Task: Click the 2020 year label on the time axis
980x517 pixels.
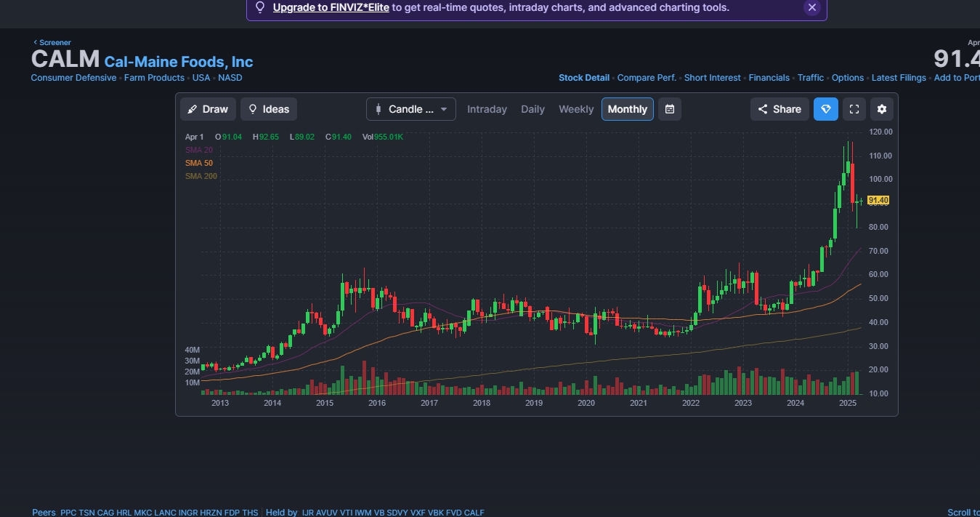Action: click(586, 403)
